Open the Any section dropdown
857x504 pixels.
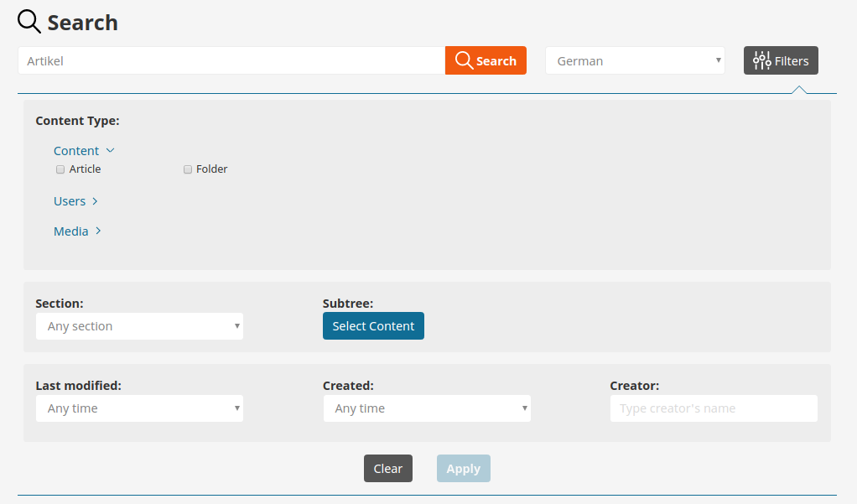[x=139, y=325]
